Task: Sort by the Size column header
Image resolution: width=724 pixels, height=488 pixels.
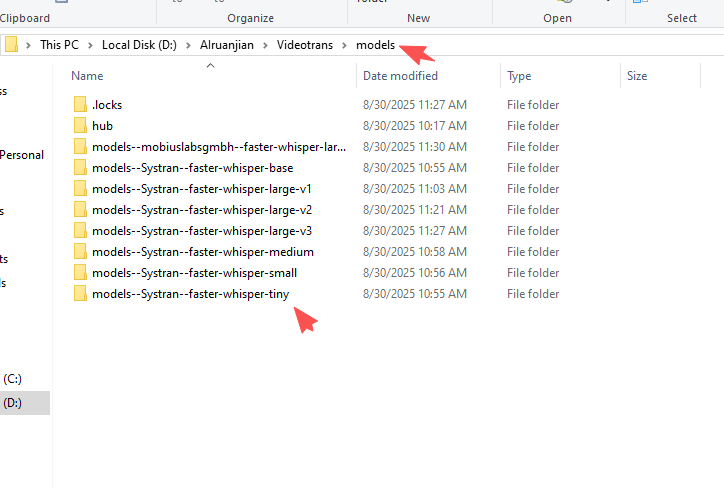Action: pos(637,76)
